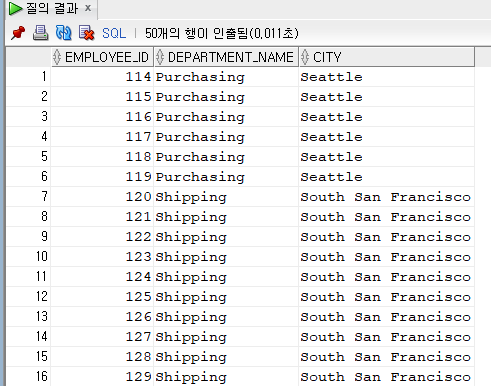Viewport: 491px width, 386px height.
Task: Select employee ID cell 129
Action: coord(102,377)
